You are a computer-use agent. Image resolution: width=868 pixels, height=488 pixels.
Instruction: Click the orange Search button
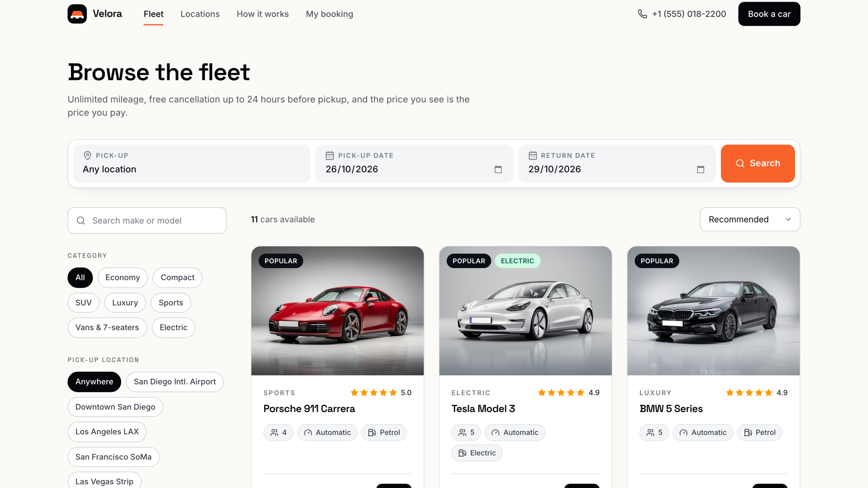pyautogui.click(x=758, y=164)
